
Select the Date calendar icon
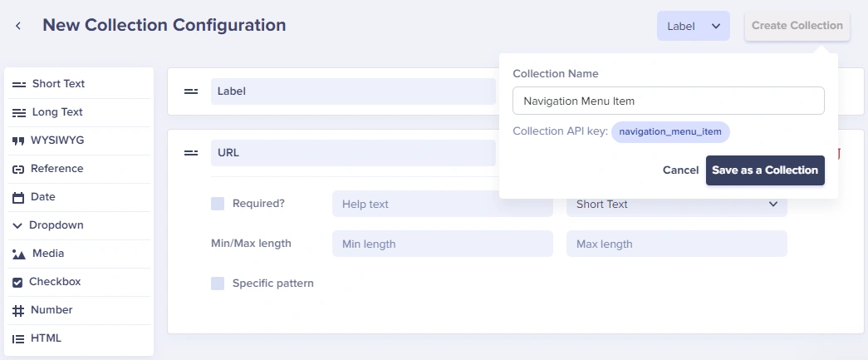tap(18, 198)
